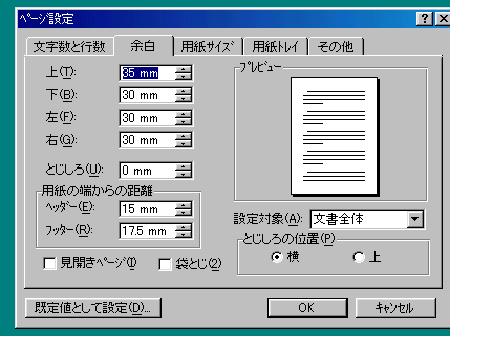492x363 pixels.
Task: Confirm with the OK button
Action: click(x=307, y=308)
